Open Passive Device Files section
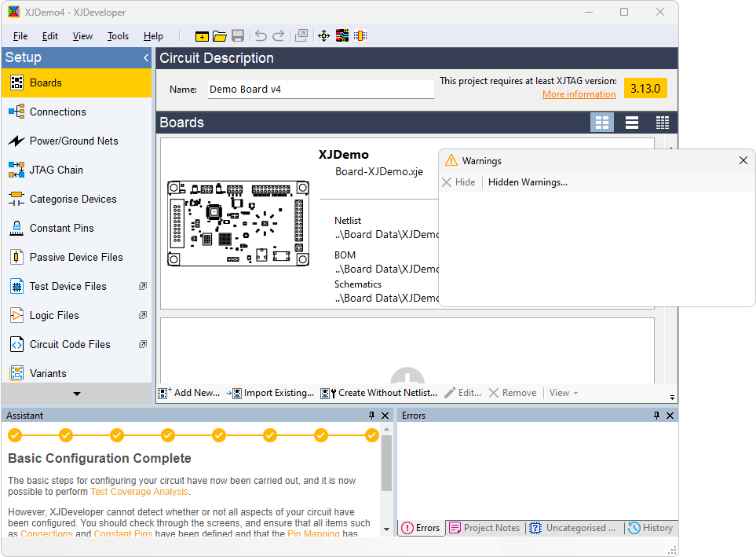The width and height of the screenshot is (756, 557). click(x=76, y=257)
